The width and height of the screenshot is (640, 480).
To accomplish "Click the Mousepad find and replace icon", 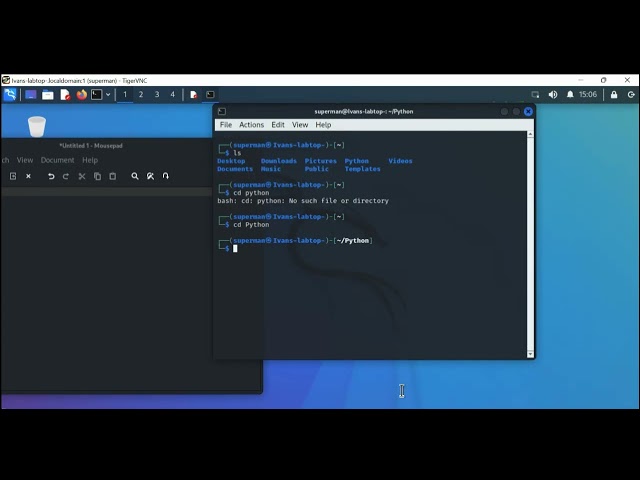I will (150, 176).
